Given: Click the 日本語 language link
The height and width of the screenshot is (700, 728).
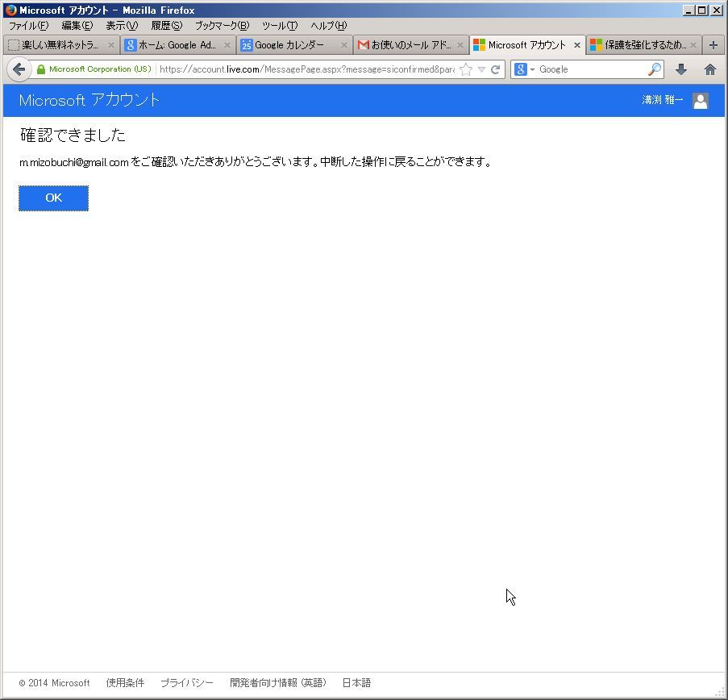Looking at the screenshot, I should coord(356,683).
